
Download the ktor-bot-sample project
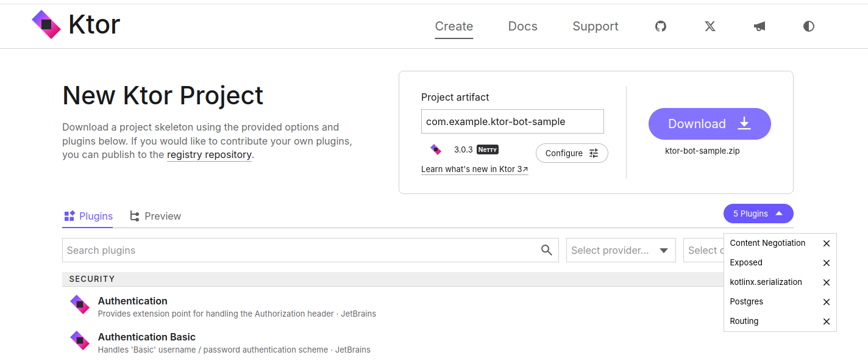(x=710, y=124)
